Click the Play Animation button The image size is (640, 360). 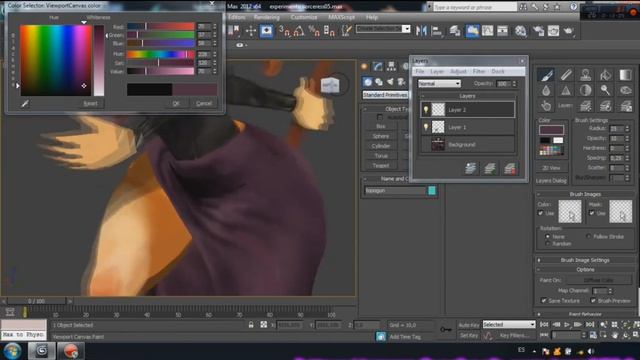[567, 324]
